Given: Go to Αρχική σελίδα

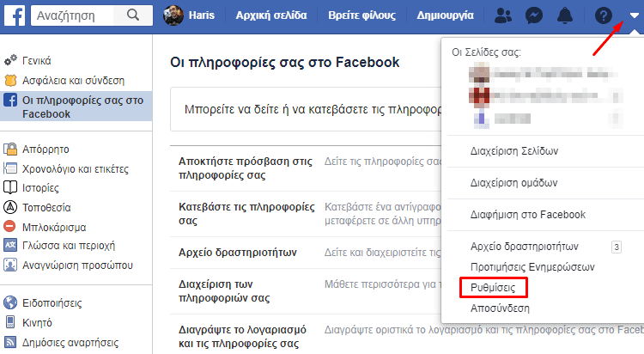Looking at the screenshot, I should click(271, 15).
